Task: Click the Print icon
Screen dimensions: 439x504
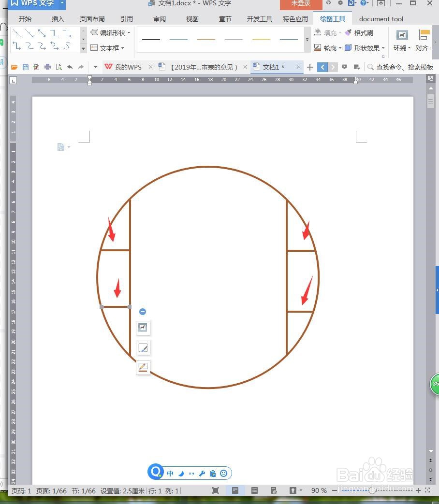Action: pos(47,67)
